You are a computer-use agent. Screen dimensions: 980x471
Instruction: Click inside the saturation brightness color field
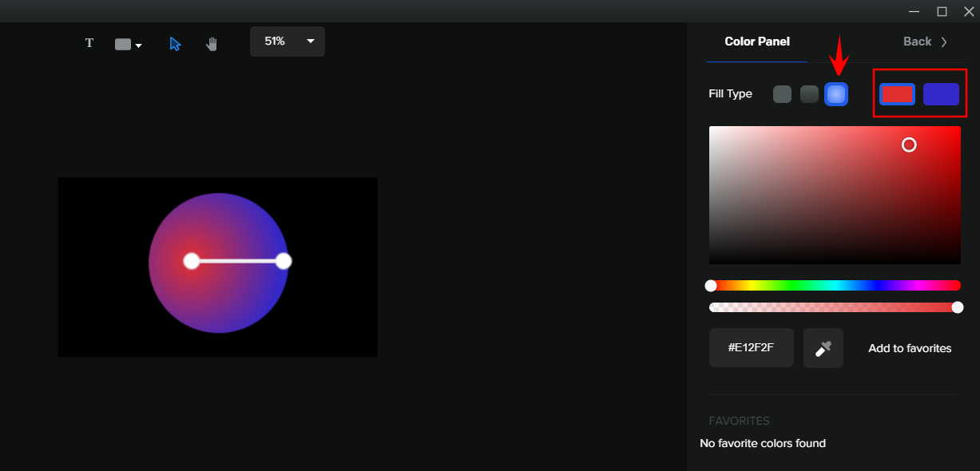pos(835,195)
